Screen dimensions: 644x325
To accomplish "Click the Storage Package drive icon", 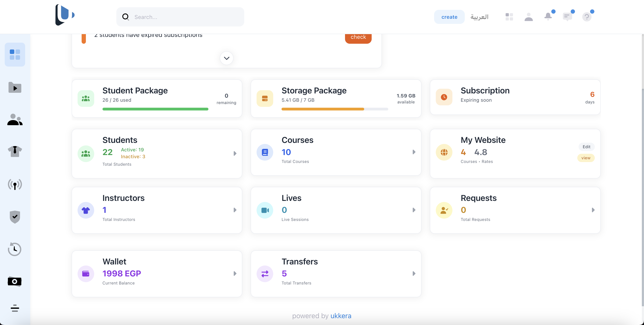I will 265,99.
